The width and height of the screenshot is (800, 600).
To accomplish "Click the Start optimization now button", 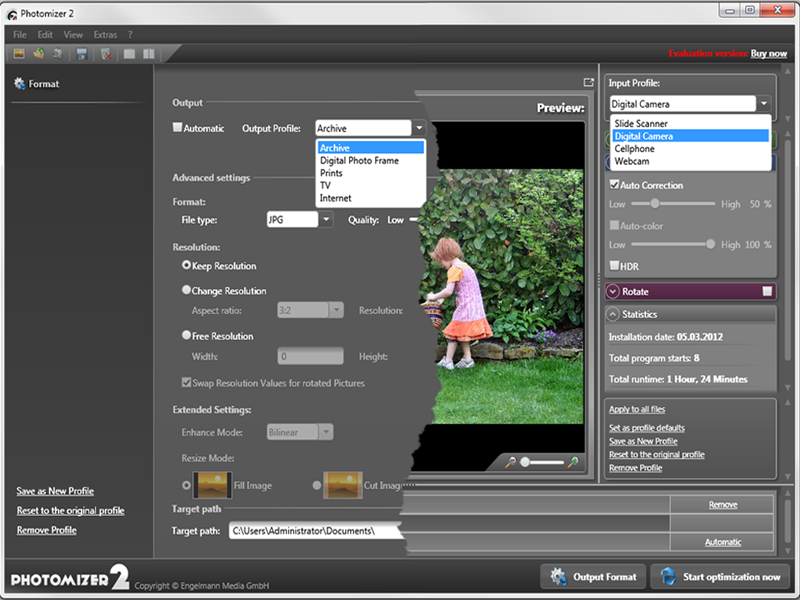I will click(718, 577).
